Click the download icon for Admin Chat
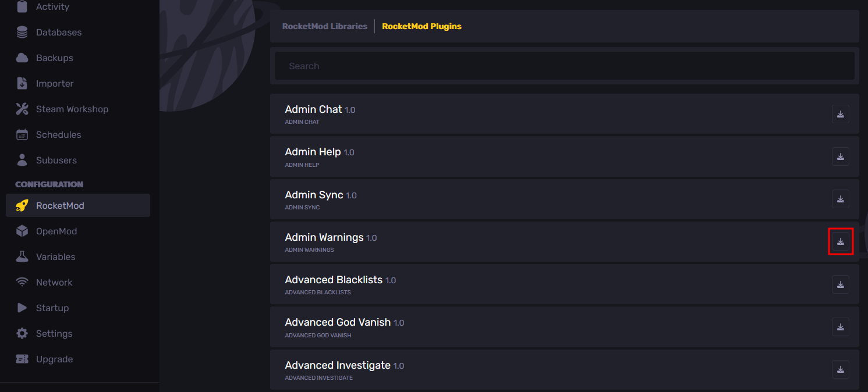 click(840, 114)
